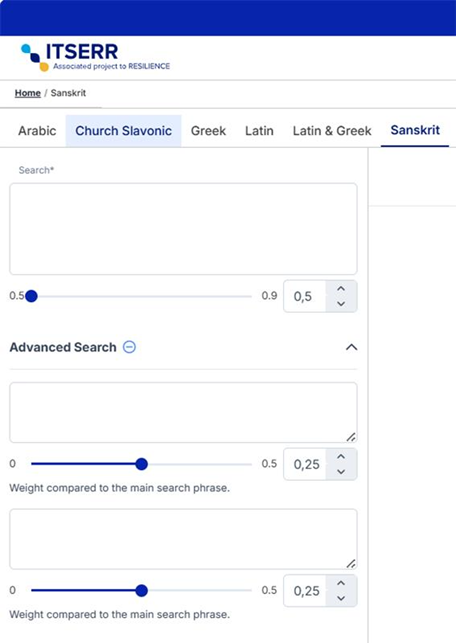The image size is (456, 643).
Task: Open the Latin & Greek tab
Action: tap(332, 131)
